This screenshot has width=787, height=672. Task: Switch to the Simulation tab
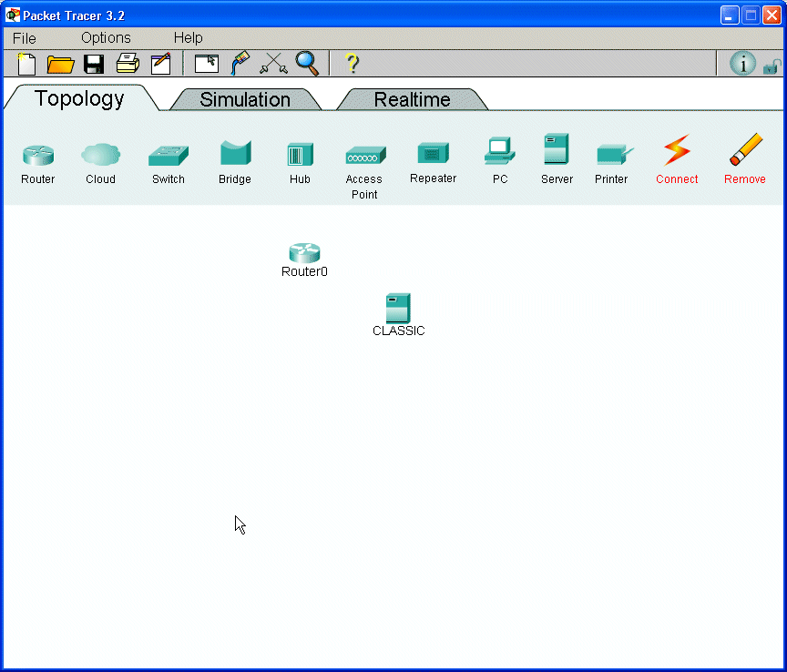(245, 99)
